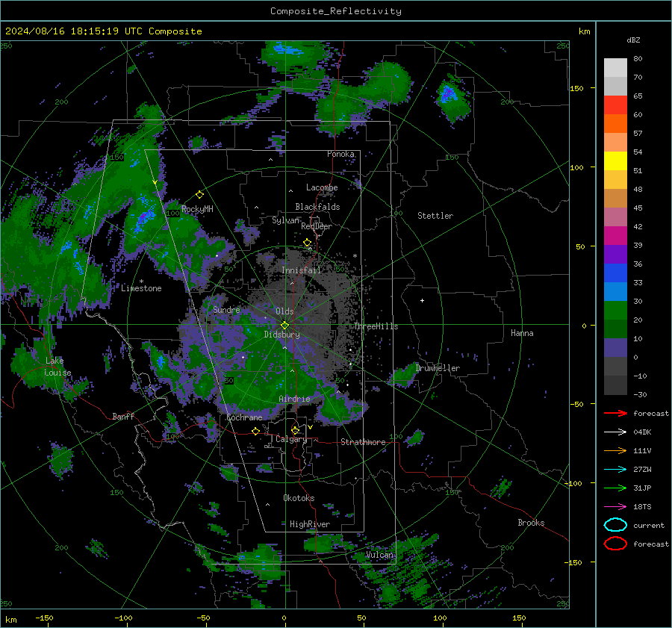The image size is (672, 628).
Task: Click the RedDeer city label
Action: 317,226
